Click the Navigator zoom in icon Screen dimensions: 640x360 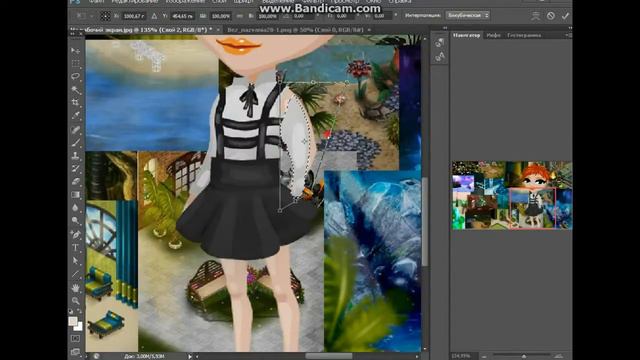click(558, 356)
